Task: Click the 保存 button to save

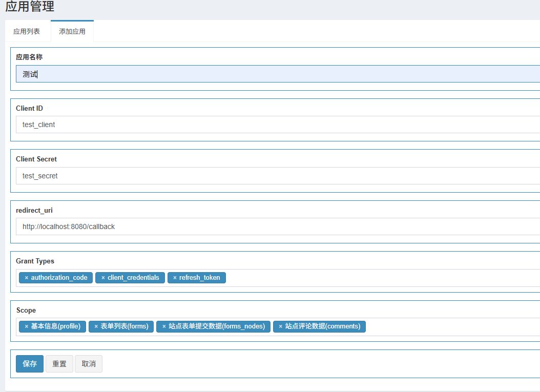Action: pos(30,364)
